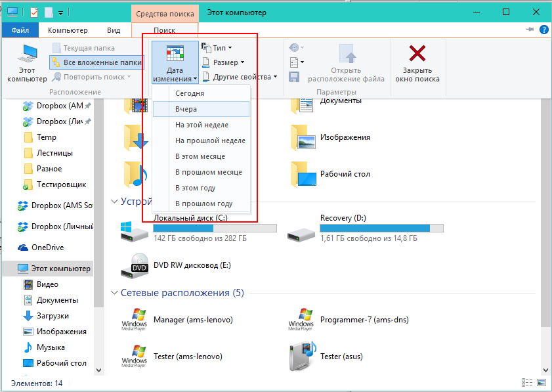Screen dimensions: 552x392
Task: Select Вчера in date menu
Action: (x=201, y=109)
